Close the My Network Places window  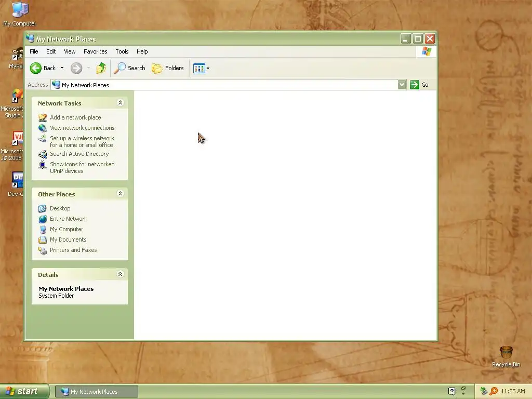click(x=430, y=38)
